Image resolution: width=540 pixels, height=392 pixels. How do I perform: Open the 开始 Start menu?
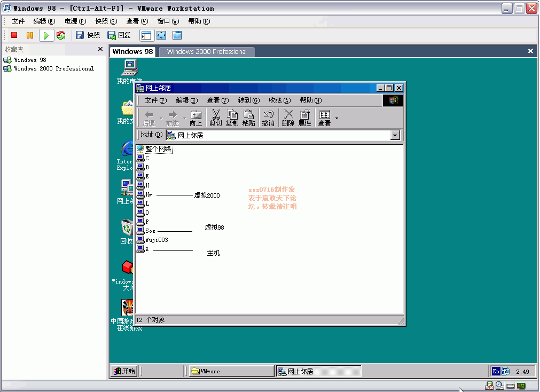[124, 371]
